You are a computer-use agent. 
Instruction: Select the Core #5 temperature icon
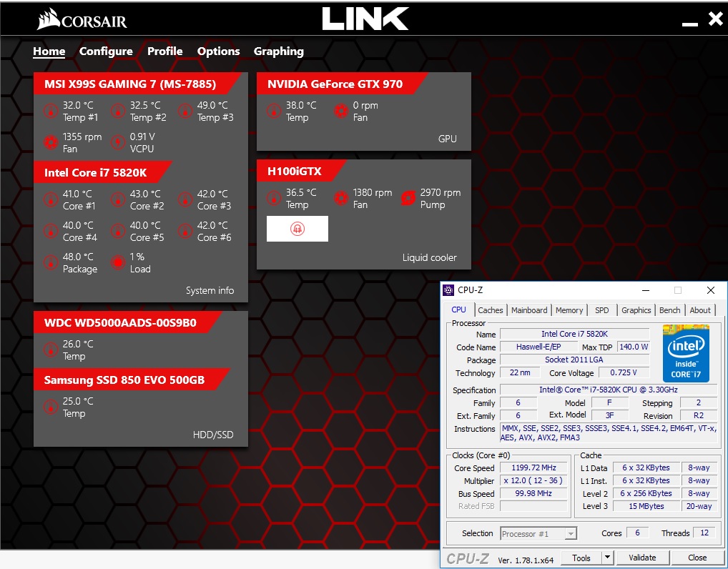click(x=118, y=231)
